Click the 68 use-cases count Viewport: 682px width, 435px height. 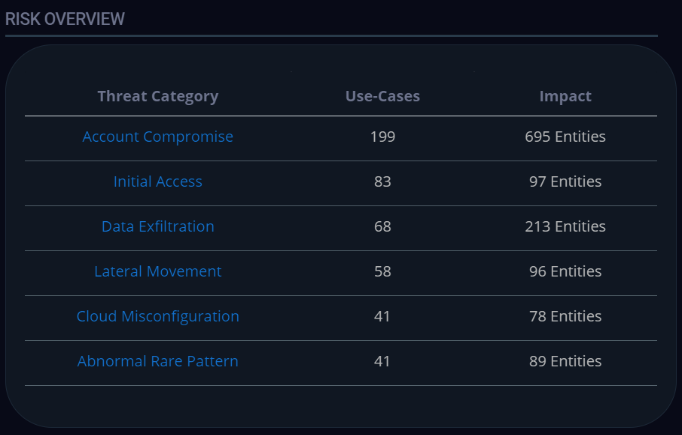pyautogui.click(x=382, y=227)
